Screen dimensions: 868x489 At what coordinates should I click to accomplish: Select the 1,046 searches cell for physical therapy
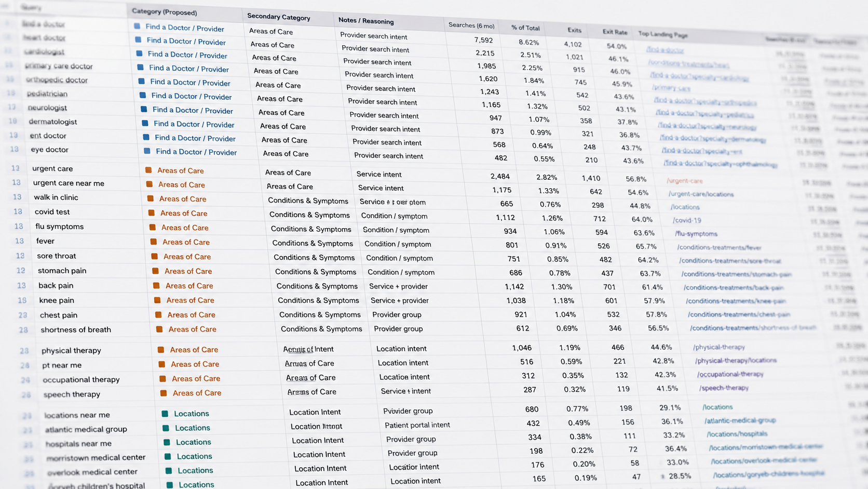click(522, 348)
